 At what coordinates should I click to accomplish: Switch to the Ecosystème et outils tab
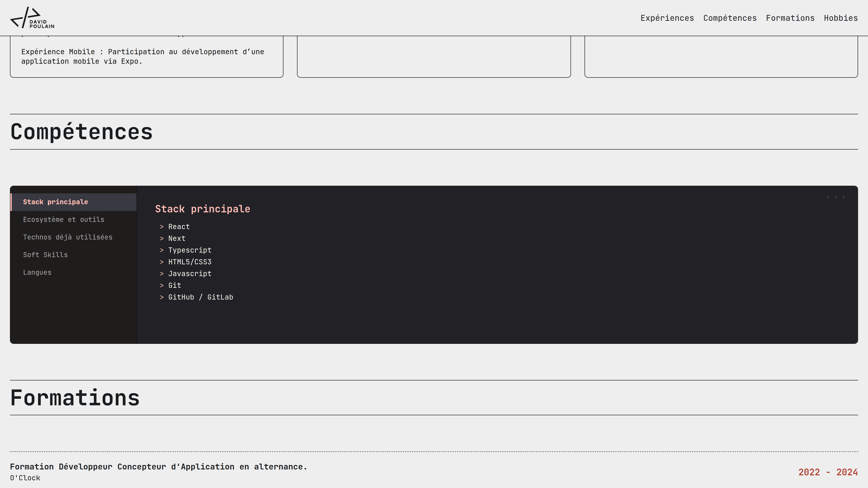point(64,219)
